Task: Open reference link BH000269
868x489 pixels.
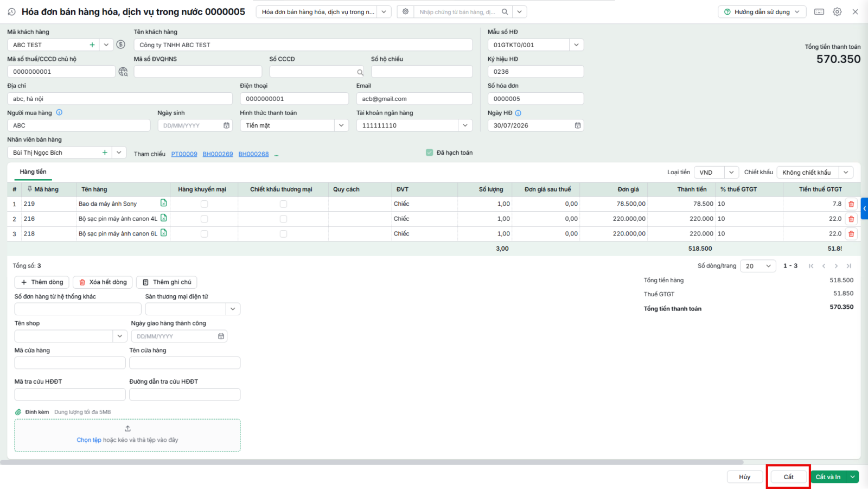Action: [218, 154]
